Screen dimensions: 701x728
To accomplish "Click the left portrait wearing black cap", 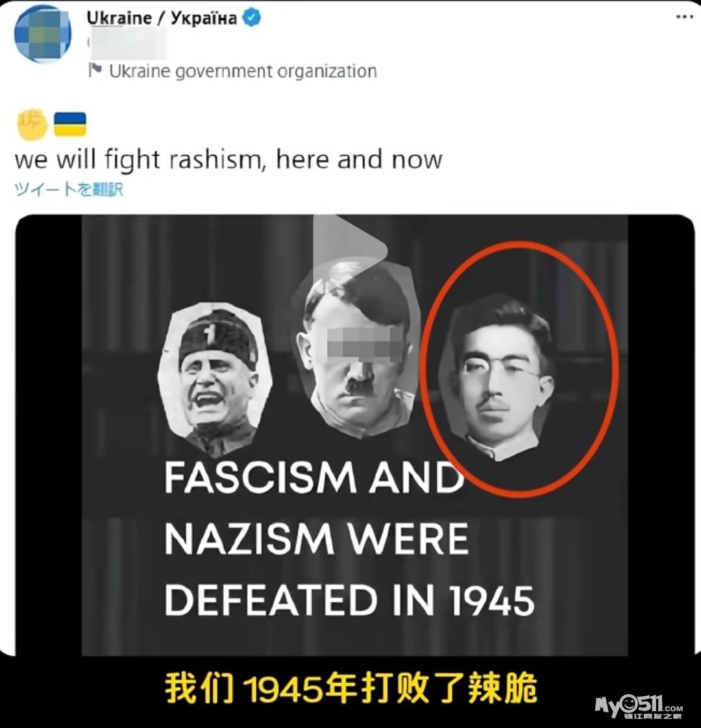I will tap(214, 376).
